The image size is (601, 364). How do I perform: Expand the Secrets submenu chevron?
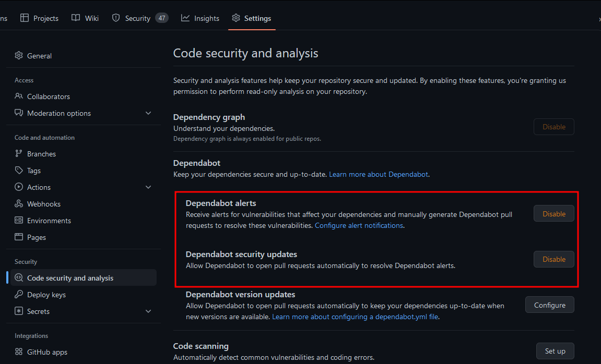click(x=148, y=311)
